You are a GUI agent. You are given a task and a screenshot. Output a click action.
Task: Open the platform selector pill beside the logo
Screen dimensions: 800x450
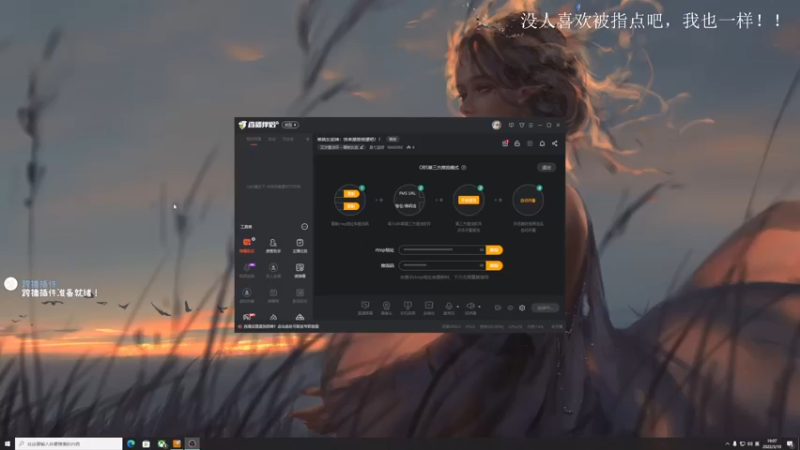[290, 125]
